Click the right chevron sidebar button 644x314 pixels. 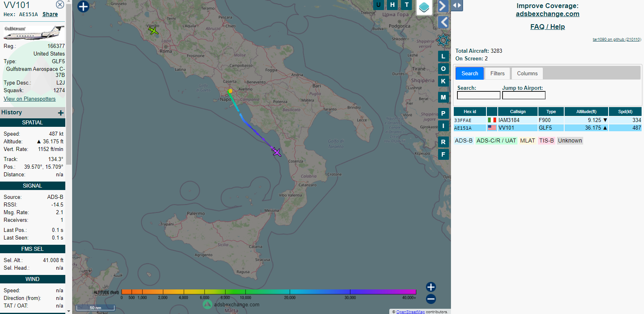pos(442,6)
